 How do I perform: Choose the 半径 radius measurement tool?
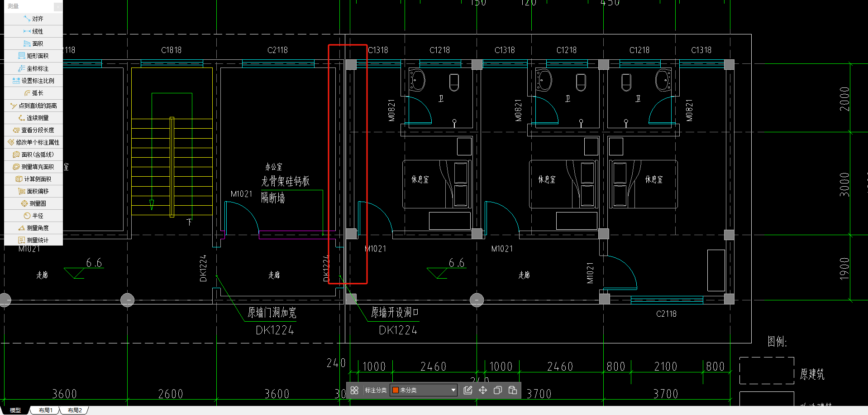click(33, 216)
